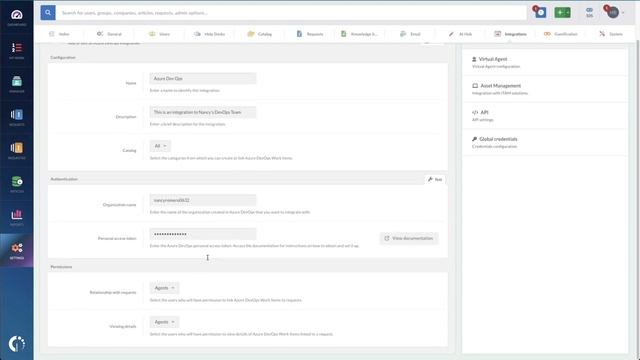The width and height of the screenshot is (640, 360).
Task: Click the Global credentials key icon
Action: click(x=474, y=139)
